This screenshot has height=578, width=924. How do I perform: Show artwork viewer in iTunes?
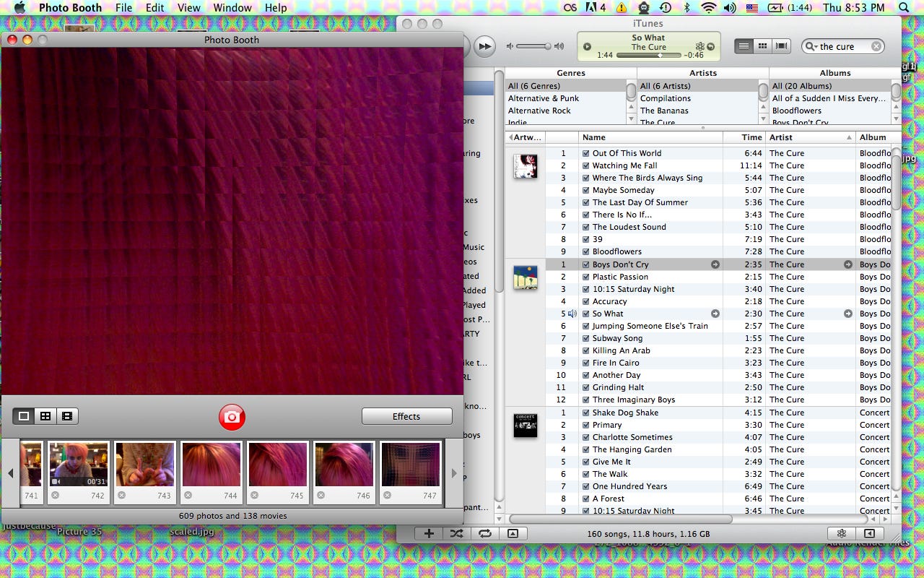513,533
